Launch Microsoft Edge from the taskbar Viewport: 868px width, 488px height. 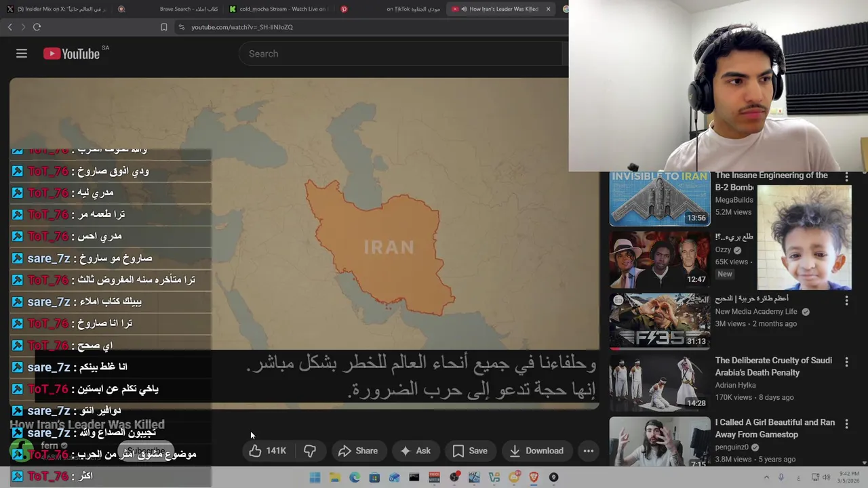[x=355, y=477]
